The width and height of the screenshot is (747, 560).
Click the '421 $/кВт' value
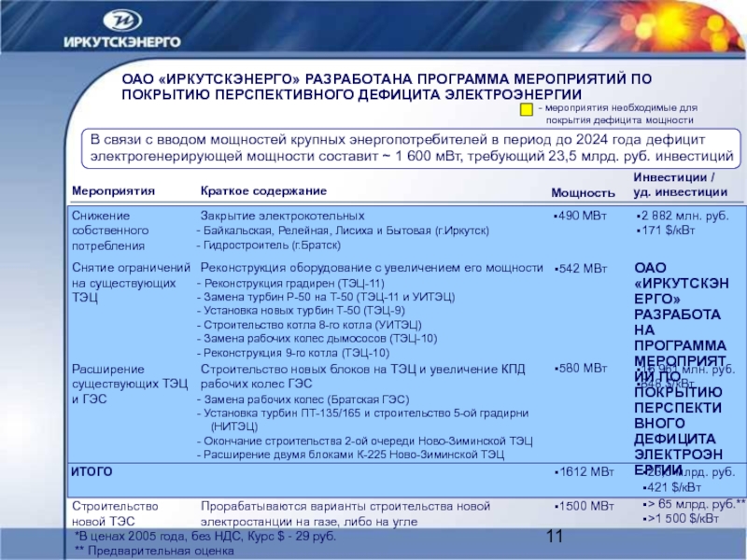[x=672, y=487]
